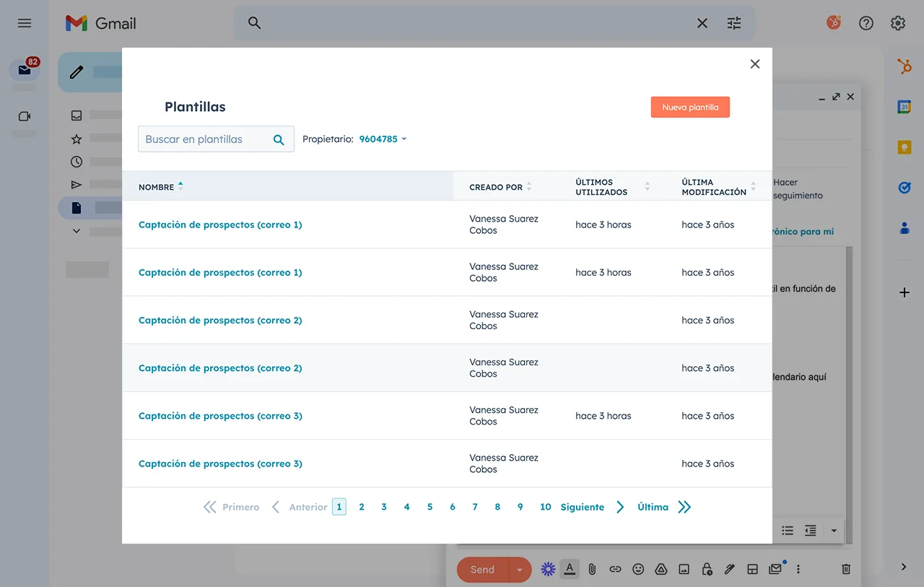Screen dimensions: 924x587
Task: Click the Última pagination link
Action: pyautogui.click(x=653, y=507)
